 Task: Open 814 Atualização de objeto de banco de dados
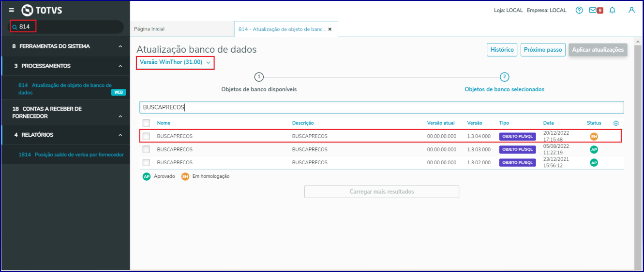(x=65, y=89)
